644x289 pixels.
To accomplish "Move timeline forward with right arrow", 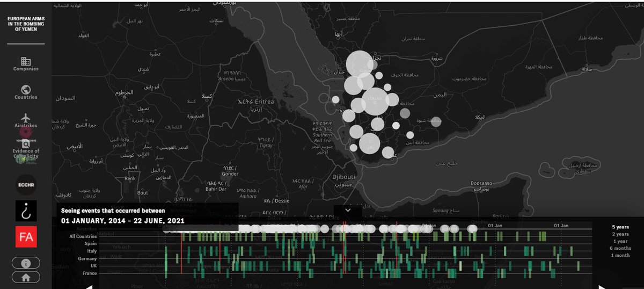I will pyautogui.click(x=603, y=287).
